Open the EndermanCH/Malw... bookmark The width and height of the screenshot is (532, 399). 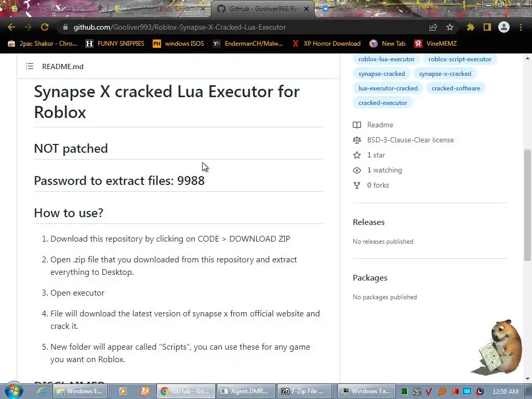(248, 44)
